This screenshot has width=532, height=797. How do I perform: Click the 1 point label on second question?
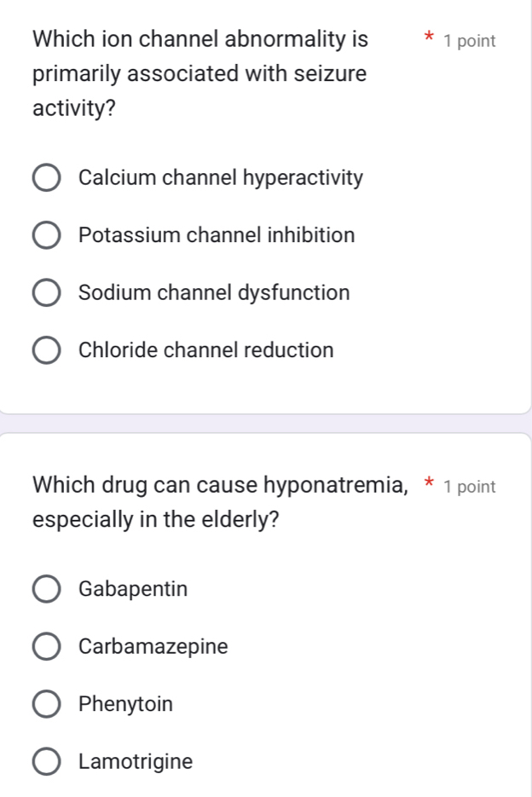pos(471,486)
